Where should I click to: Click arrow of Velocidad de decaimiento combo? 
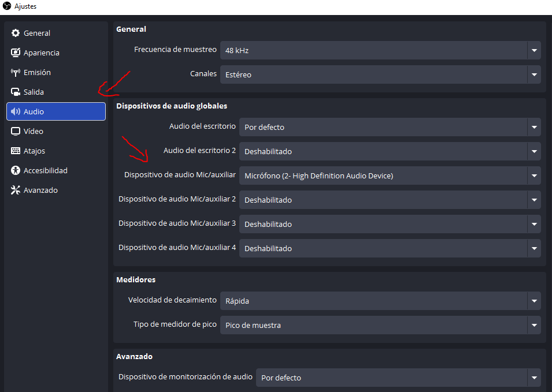pyautogui.click(x=534, y=301)
